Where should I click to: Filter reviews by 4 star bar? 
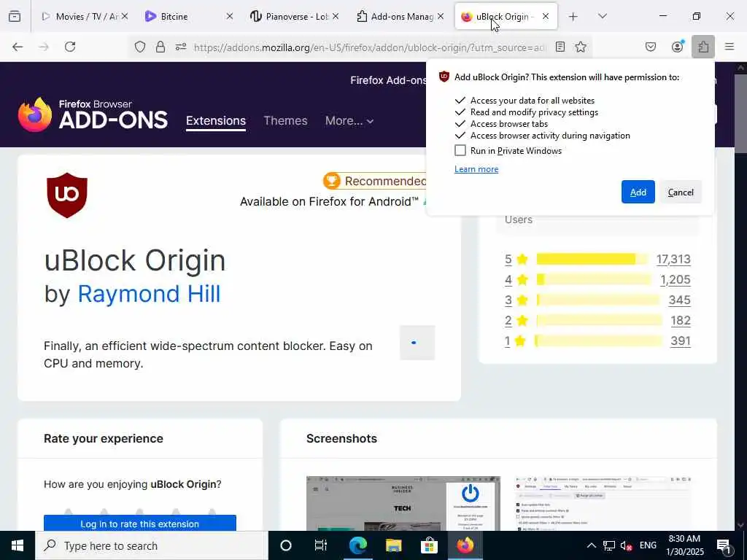tap(594, 279)
